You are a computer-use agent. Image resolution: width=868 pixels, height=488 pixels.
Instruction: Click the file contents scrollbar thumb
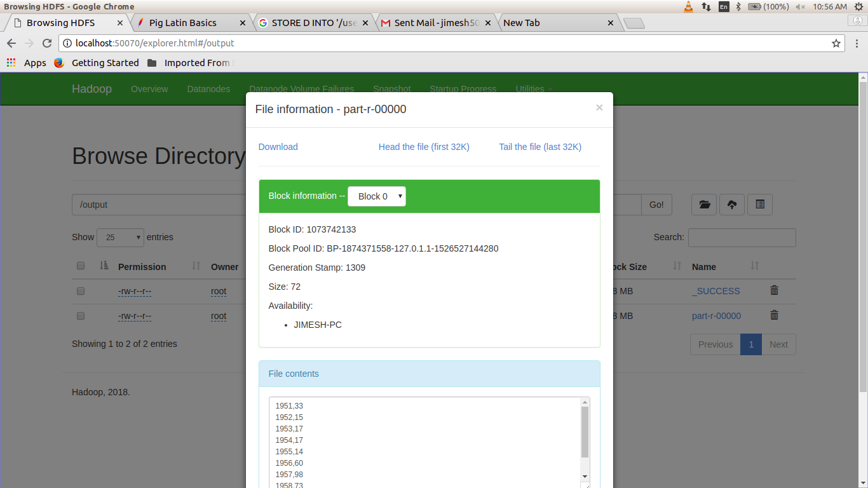click(585, 432)
